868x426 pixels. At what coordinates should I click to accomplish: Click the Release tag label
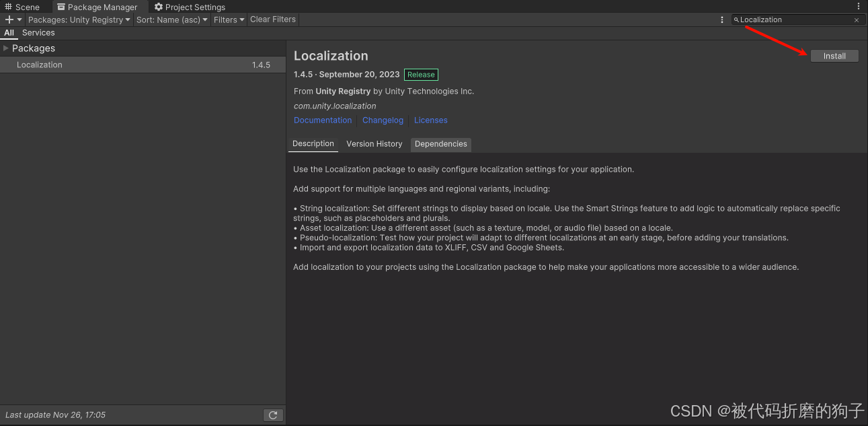click(x=422, y=75)
